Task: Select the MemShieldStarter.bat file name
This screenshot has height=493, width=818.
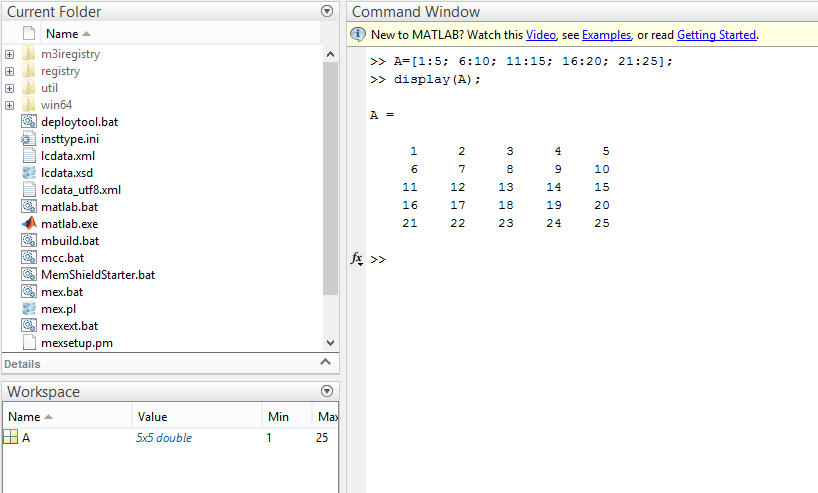Action: point(98,275)
